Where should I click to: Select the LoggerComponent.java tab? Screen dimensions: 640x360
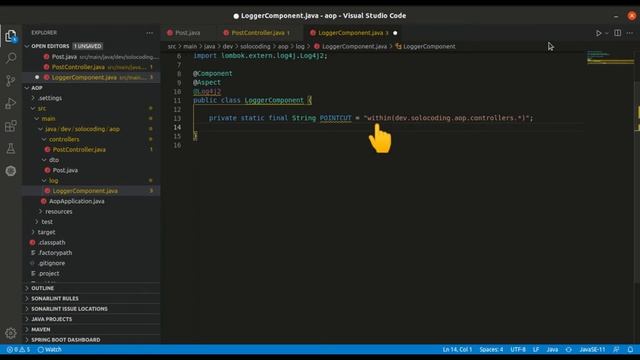(x=350, y=33)
